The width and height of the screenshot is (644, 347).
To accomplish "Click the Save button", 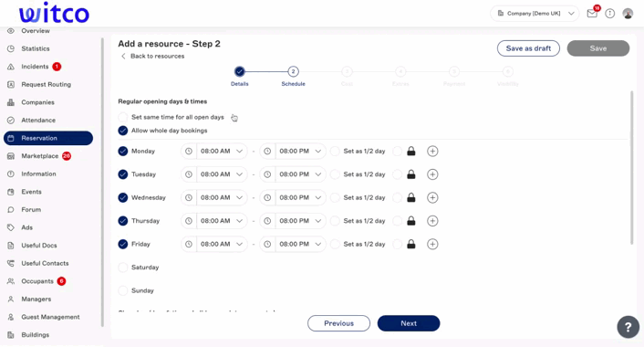I will tap(598, 48).
